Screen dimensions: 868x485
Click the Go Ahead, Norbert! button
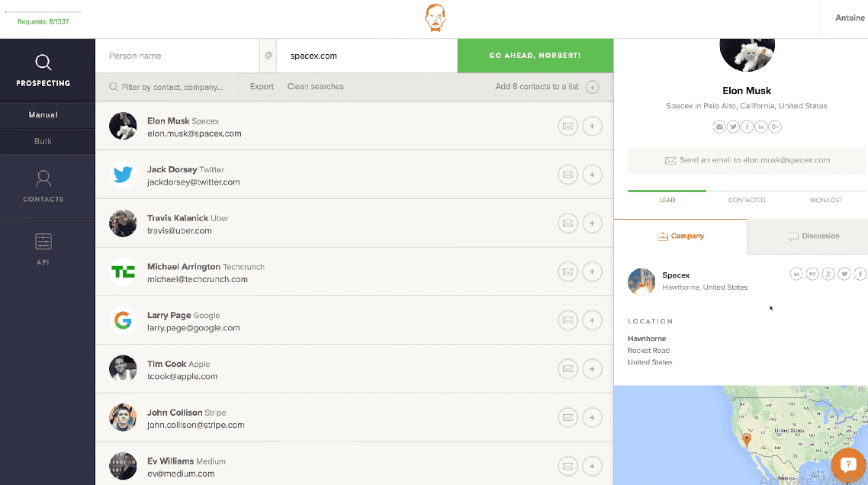(535, 56)
